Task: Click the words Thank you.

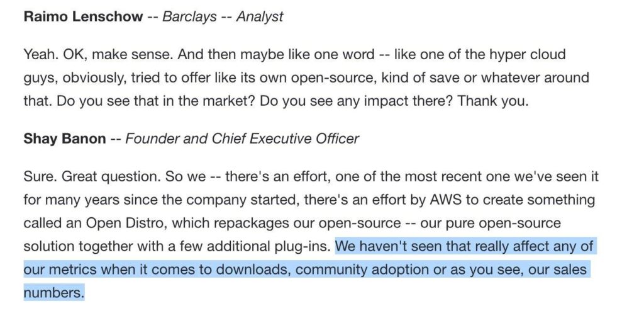Action: pos(492,101)
